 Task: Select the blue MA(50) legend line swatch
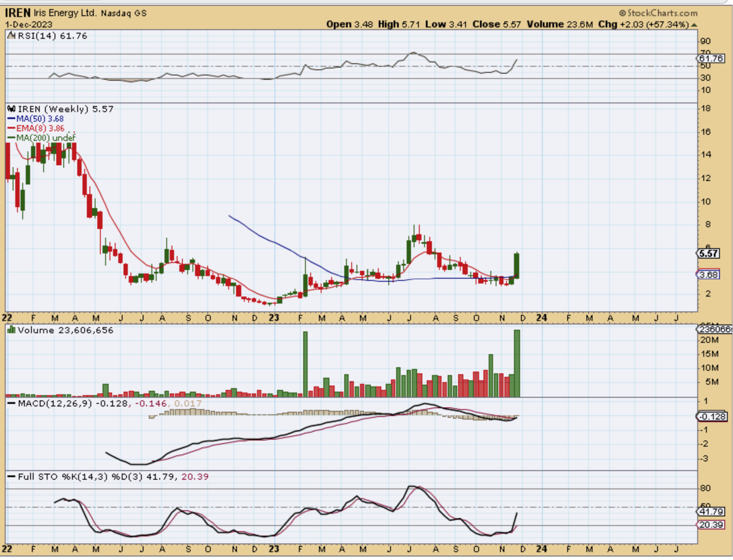pyautogui.click(x=11, y=119)
